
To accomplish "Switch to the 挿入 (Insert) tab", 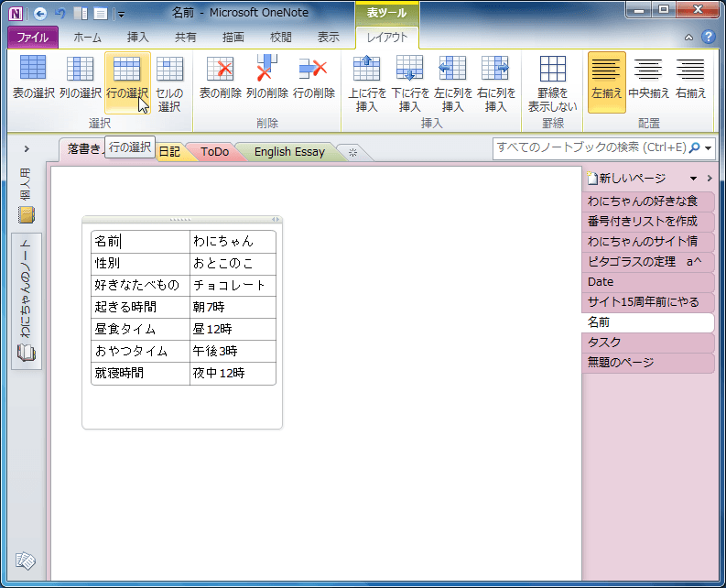I will point(137,38).
